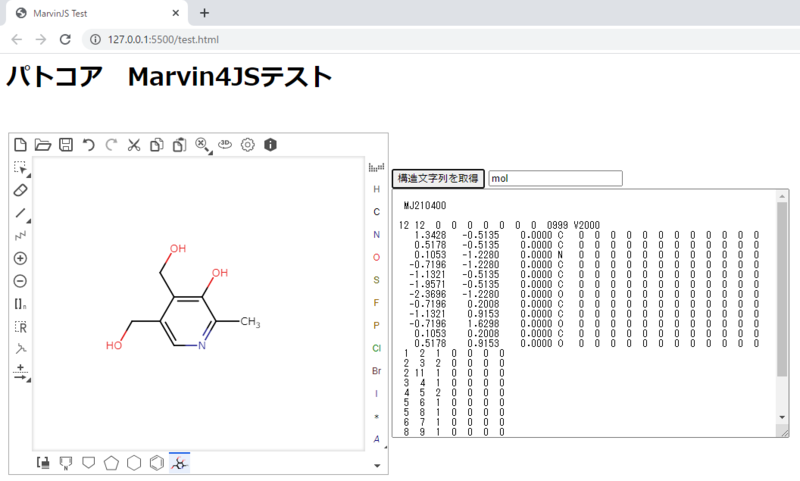Image resolution: width=800 pixels, height=481 pixels.
Task: Click the Paste clipboard icon
Action: [179, 145]
